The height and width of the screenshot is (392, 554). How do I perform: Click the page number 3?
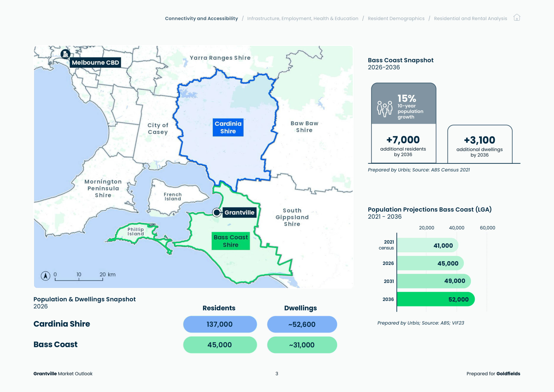click(277, 373)
